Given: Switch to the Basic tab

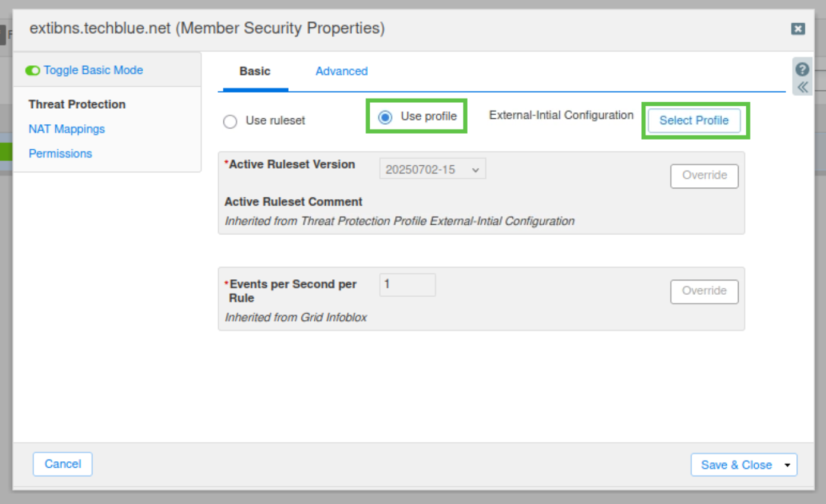Looking at the screenshot, I should pyautogui.click(x=254, y=71).
